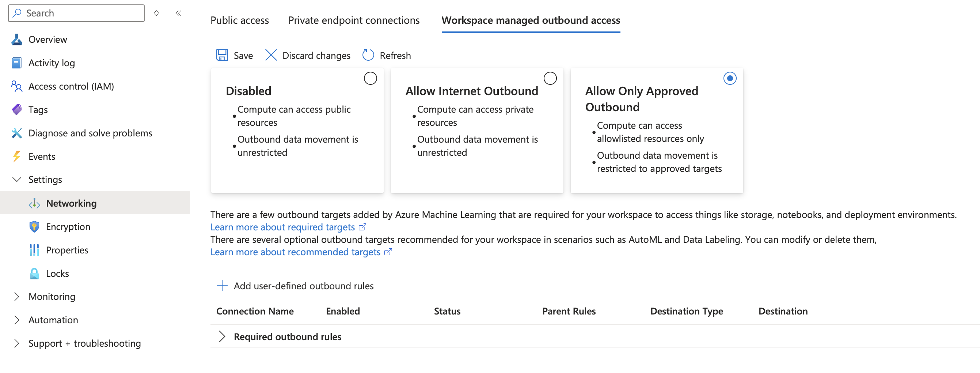Click the Destination Type column header
The image size is (980, 373).
pos(687,311)
